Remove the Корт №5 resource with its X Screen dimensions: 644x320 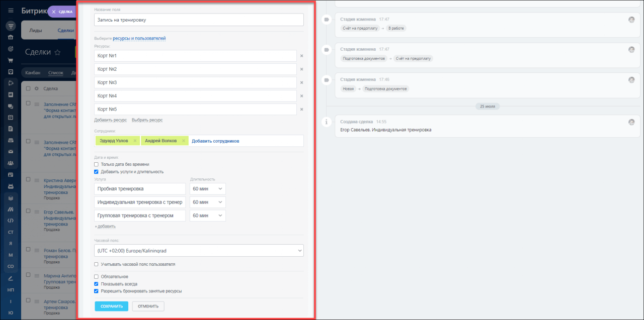click(x=301, y=110)
